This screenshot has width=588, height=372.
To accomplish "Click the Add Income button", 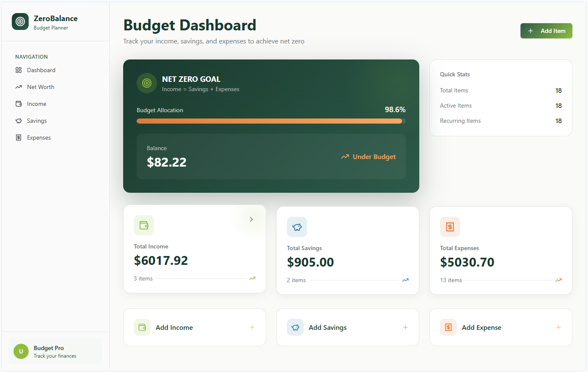I will (x=194, y=327).
